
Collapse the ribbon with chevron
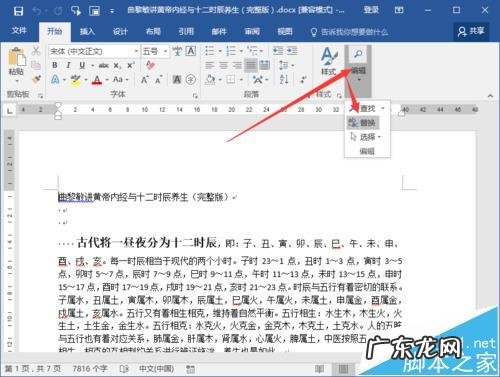[490, 96]
